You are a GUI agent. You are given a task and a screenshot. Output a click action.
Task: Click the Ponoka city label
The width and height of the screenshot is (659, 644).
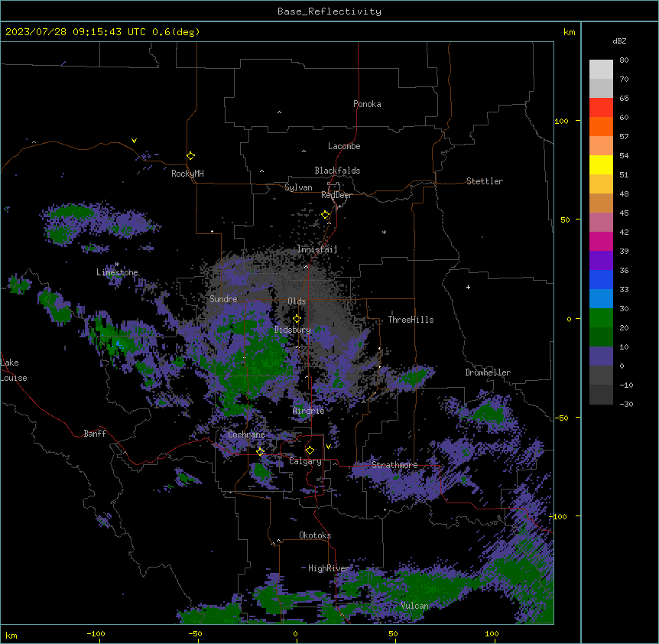(367, 104)
